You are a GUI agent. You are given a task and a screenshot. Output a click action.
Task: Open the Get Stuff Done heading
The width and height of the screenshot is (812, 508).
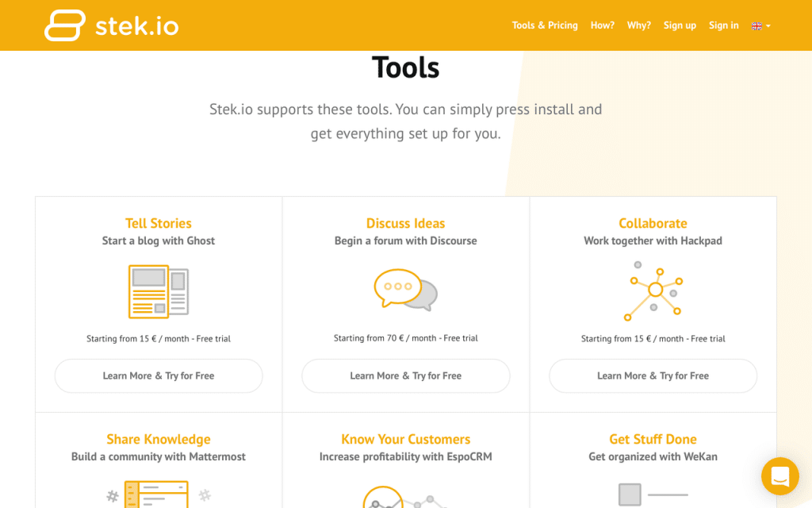(x=653, y=440)
